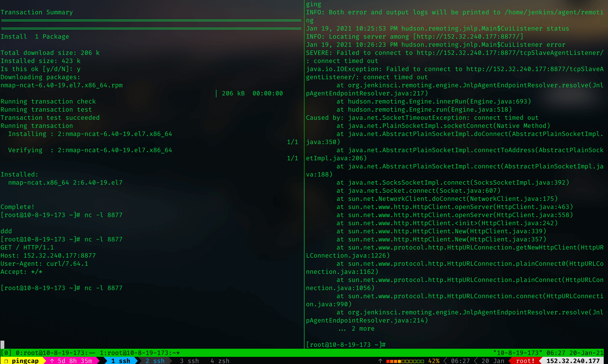Click the last 'nc -l 8877' command in the left pane

(x=103, y=288)
